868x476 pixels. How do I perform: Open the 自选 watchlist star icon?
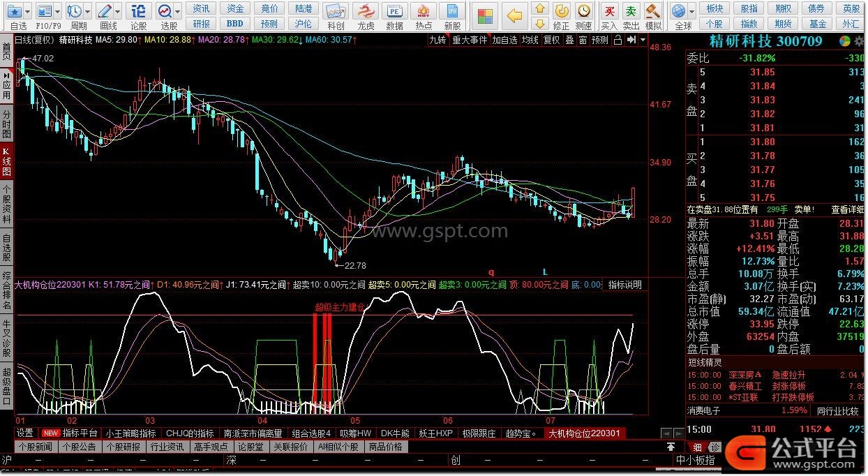point(15,11)
